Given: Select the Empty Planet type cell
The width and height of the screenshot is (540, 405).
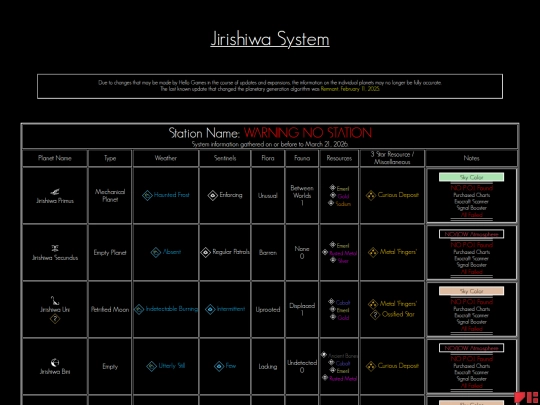Looking at the screenshot, I should point(110,252).
